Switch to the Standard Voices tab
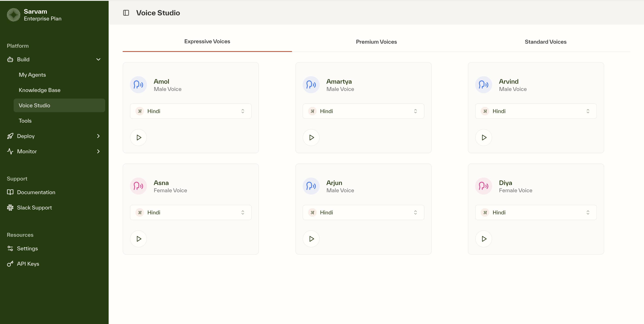The height and width of the screenshot is (324, 644). click(x=545, y=42)
